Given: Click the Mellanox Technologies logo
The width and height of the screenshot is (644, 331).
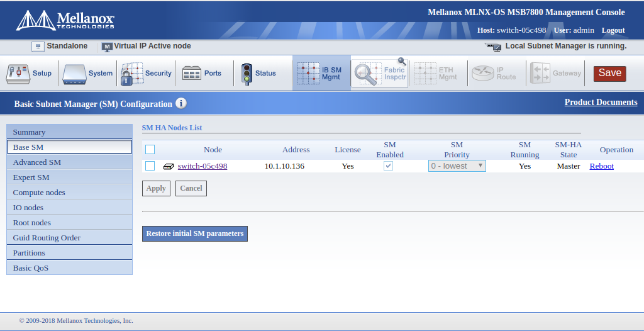Looking at the screenshot, I should tap(65, 20).
